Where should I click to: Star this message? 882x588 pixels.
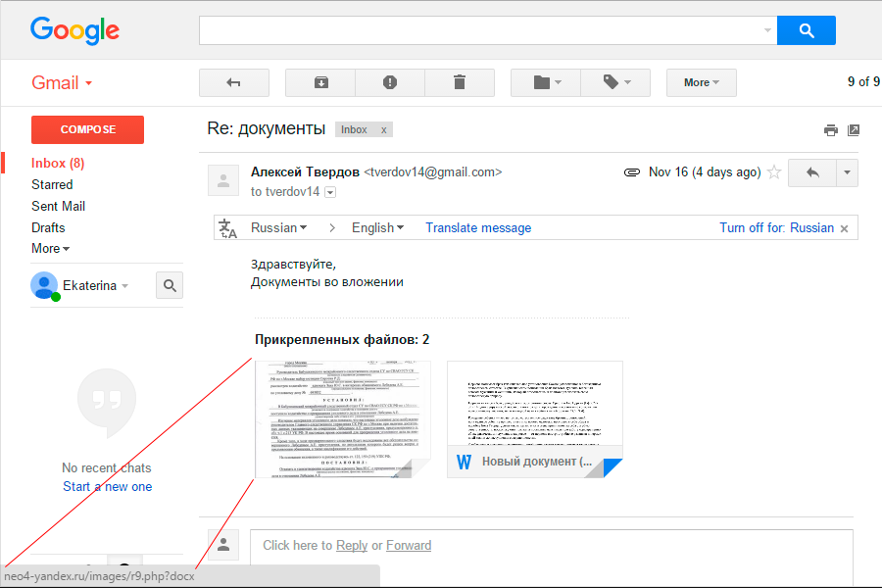tap(774, 172)
